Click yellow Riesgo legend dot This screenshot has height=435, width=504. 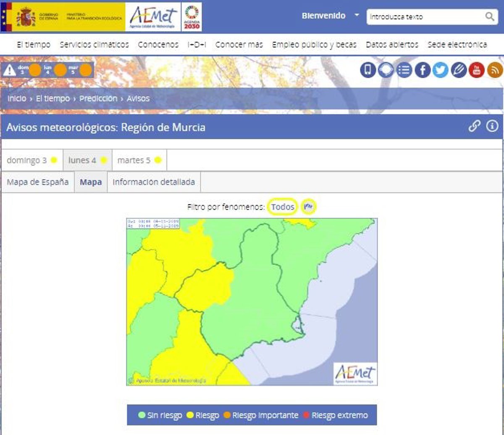pos(190,415)
